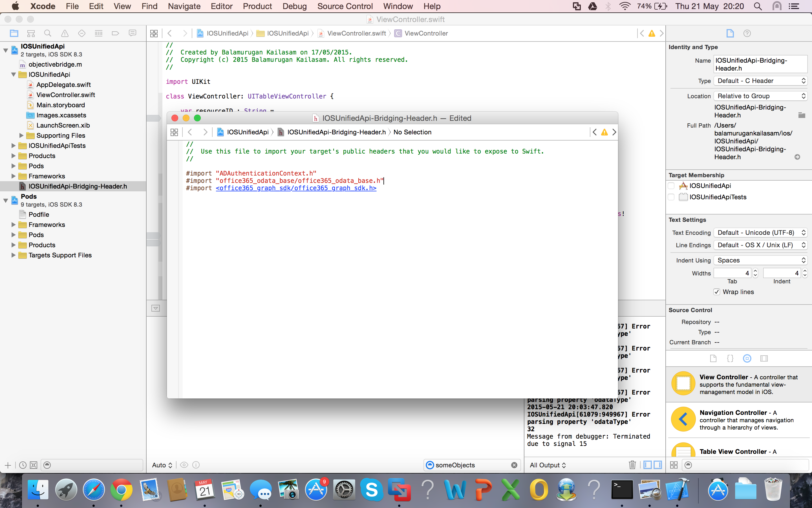Screen dimensions: 812x508
Task: Toggle console pane button
Action: [x=658, y=465]
